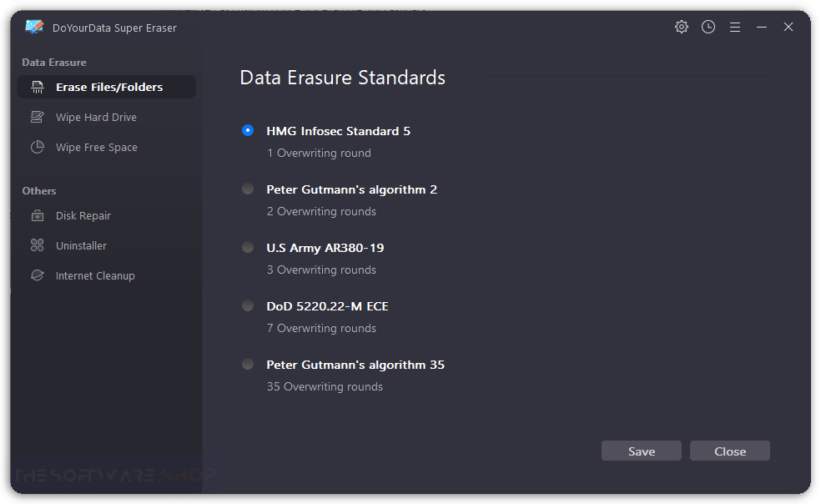Screen dimensions: 821x504
Task: Go to Wipe Free Space
Action: tap(107, 147)
